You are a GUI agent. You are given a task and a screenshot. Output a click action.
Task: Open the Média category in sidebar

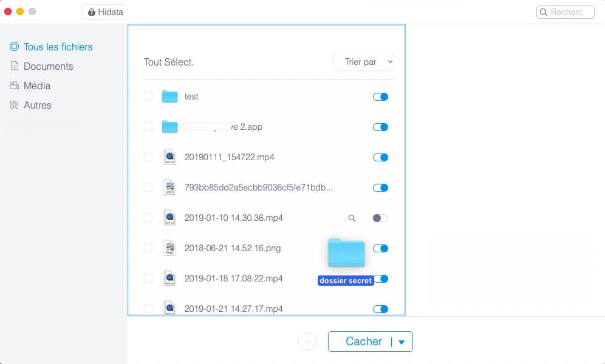point(36,86)
